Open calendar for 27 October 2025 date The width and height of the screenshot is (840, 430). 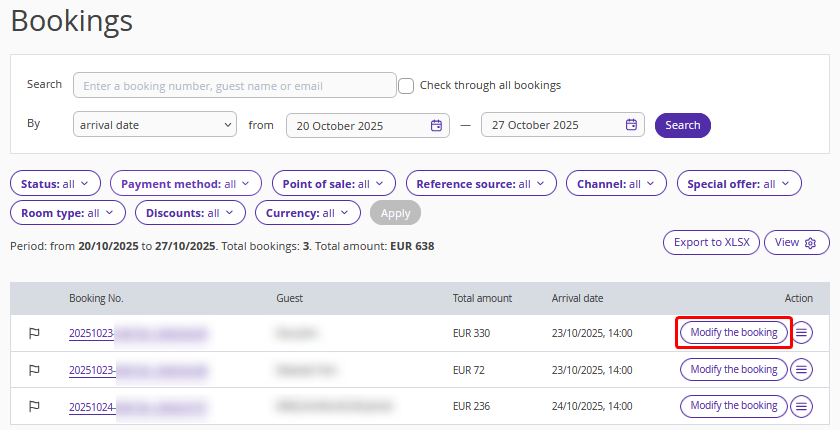tap(632, 124)
